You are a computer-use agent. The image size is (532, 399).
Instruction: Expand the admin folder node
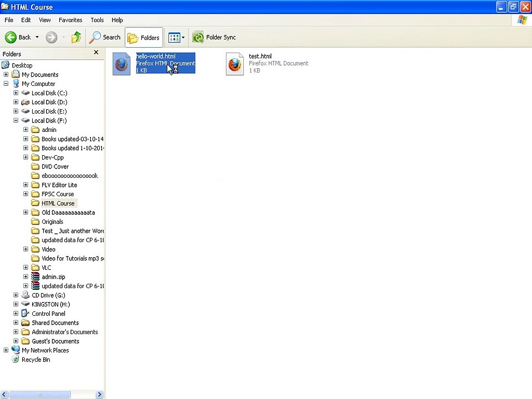(26, 129)
